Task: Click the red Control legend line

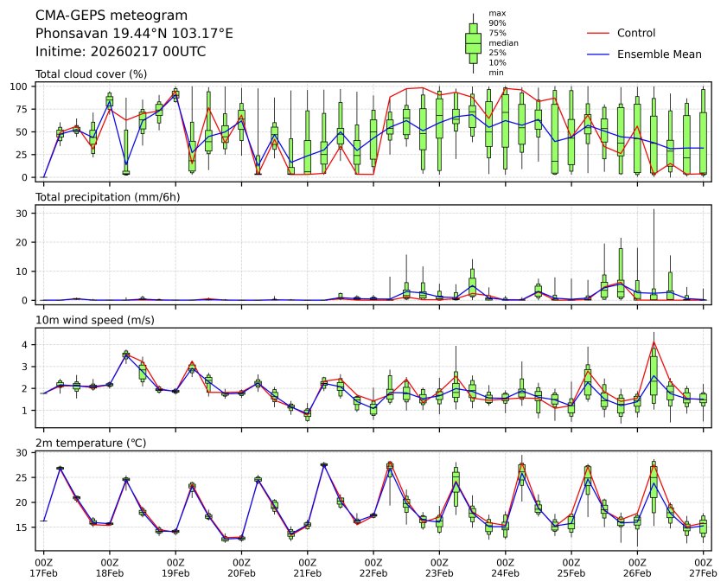Action: click(x=598, y=33)
